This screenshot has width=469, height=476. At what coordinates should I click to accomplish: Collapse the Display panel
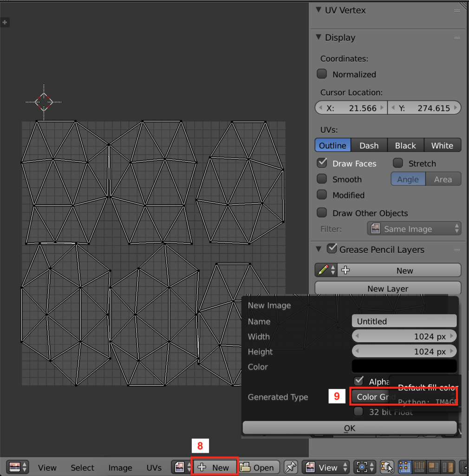point(319,37)
